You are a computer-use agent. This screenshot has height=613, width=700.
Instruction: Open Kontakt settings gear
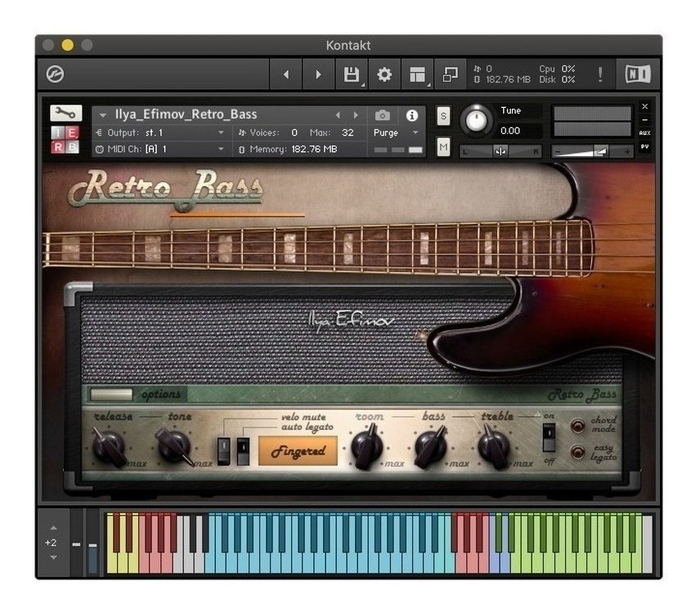pos(384,74)
